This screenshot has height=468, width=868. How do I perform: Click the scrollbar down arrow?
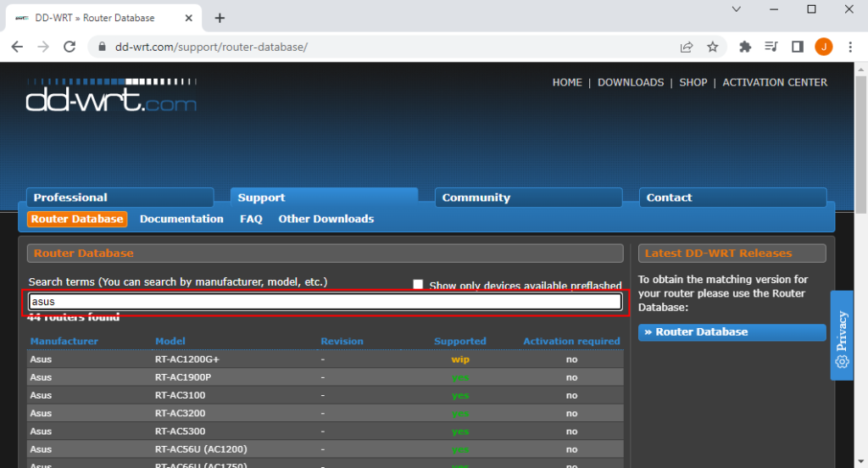[861, 461]
